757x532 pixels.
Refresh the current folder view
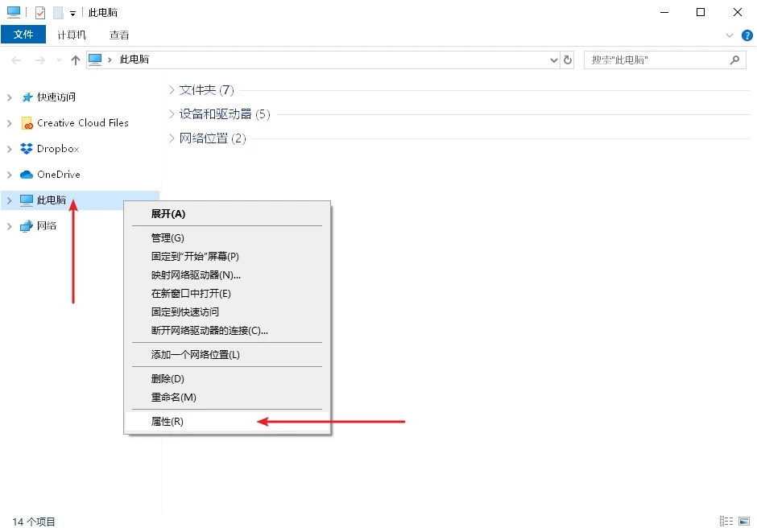pos(568,60)
